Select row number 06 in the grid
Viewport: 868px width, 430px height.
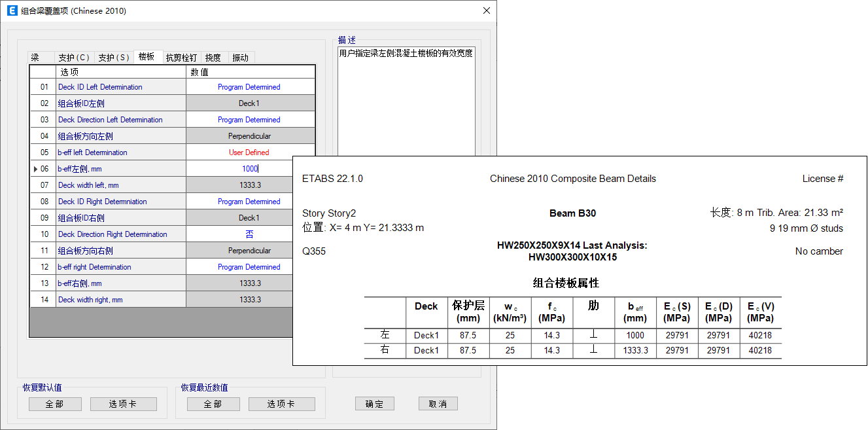(44, 169)
